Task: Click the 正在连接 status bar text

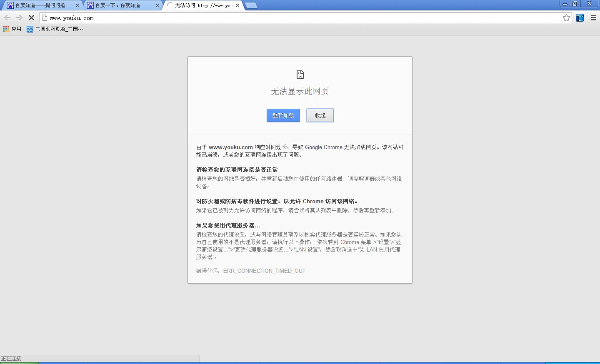Action: pyautogui.click(x=14, y=359)
